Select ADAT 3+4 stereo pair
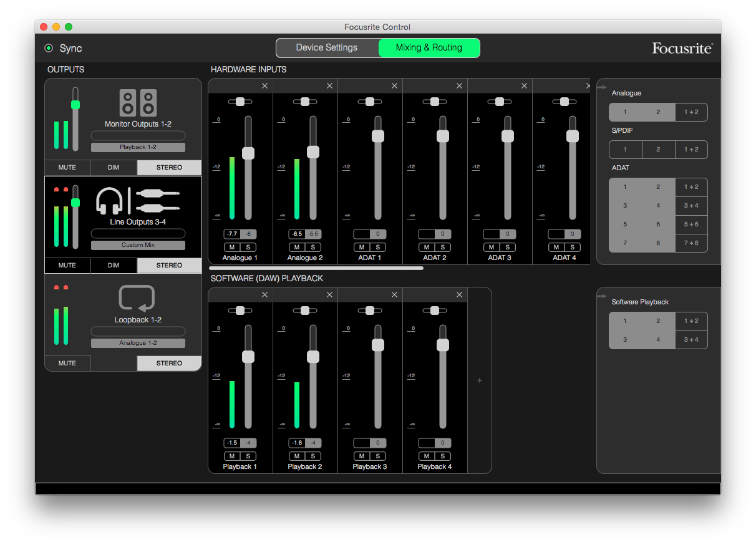Image resolution: width=756 pixels, height=545 pixels. pos(691,206)
